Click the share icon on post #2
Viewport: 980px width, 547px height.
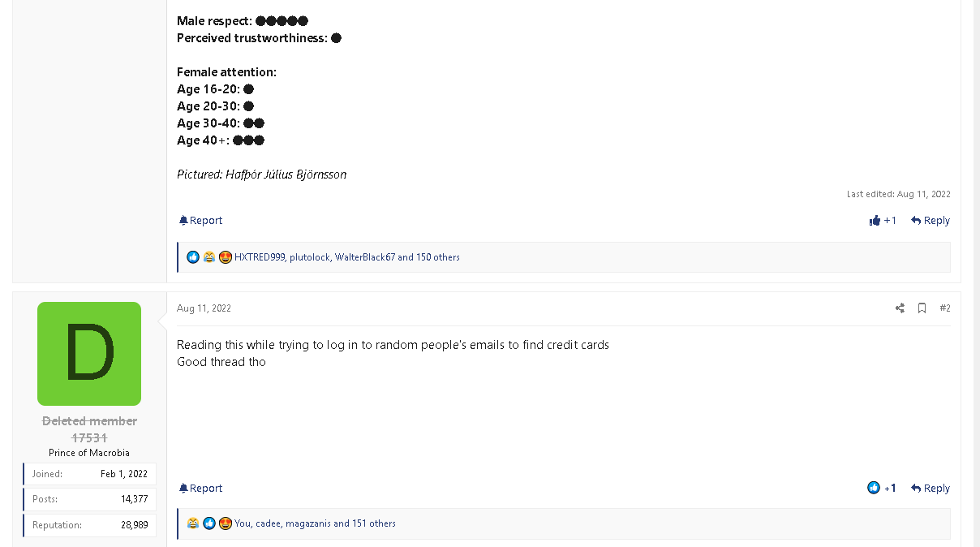click(x=900, y=308)
